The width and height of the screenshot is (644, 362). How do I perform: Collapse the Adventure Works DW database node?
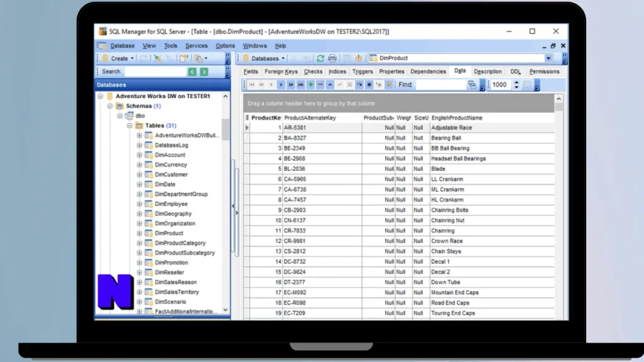click(100, 96)
